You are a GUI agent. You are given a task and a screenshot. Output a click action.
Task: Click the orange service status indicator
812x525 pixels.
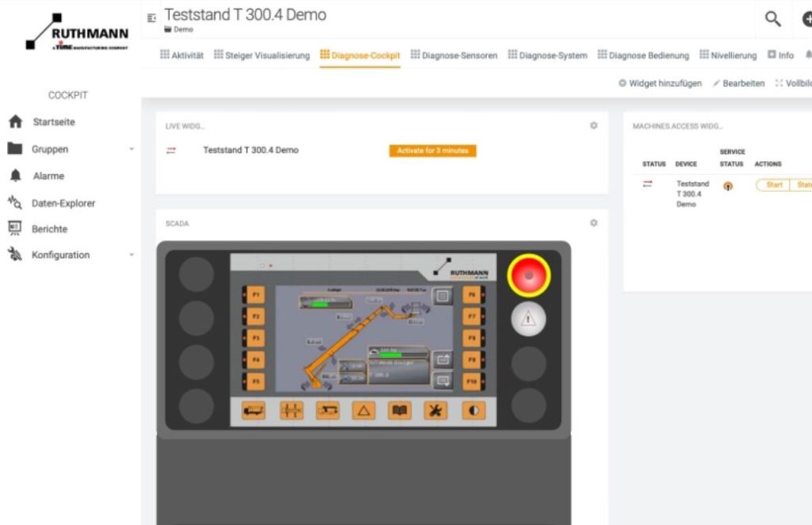[728, 186]
